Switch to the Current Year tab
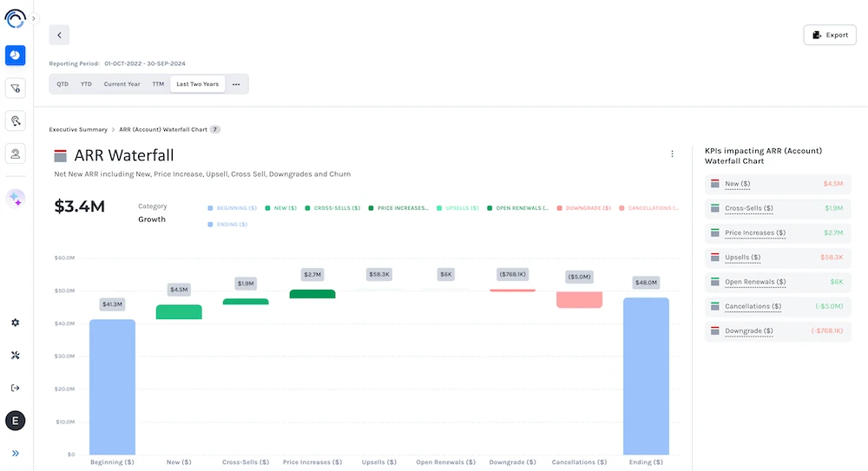The width and height of the screenshot is (868, 471). [x=122, y=84]
